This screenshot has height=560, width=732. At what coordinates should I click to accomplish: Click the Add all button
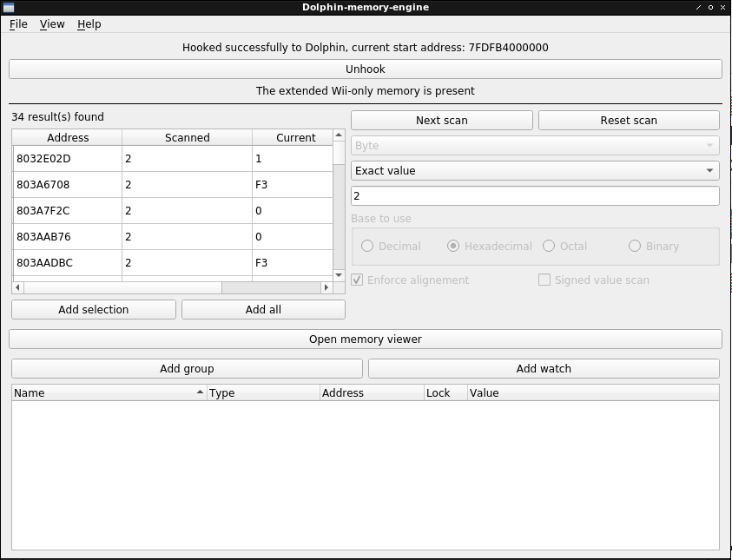pos(263,310)
